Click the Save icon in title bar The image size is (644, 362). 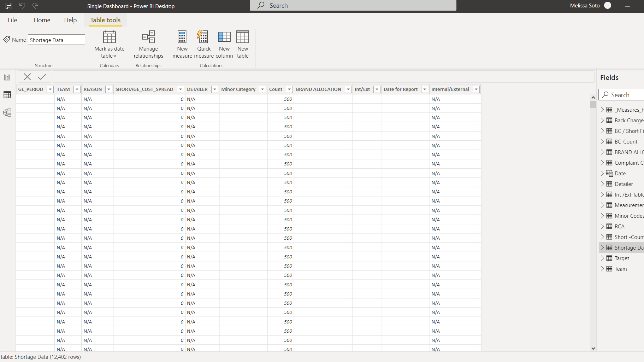click(x=9, y=6)
